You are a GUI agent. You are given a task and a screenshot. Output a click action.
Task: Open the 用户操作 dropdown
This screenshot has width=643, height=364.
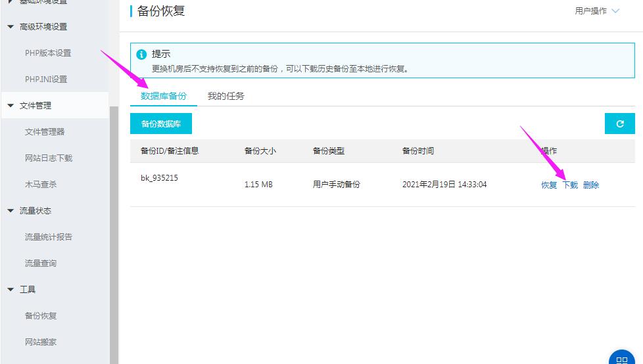[x=597, y=11]
